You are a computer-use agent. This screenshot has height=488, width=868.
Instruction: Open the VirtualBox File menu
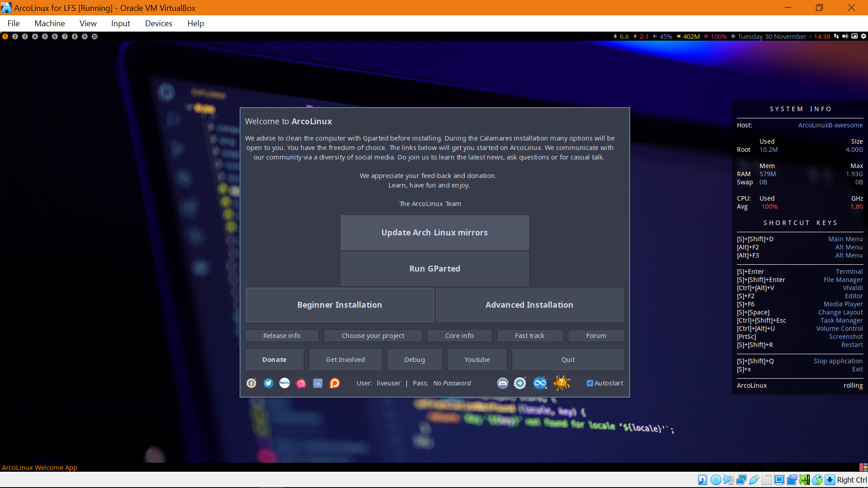(14, 23)
